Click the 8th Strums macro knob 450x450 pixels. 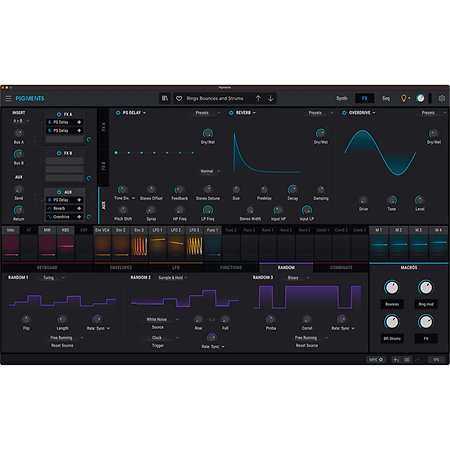[x=392, y=322]
